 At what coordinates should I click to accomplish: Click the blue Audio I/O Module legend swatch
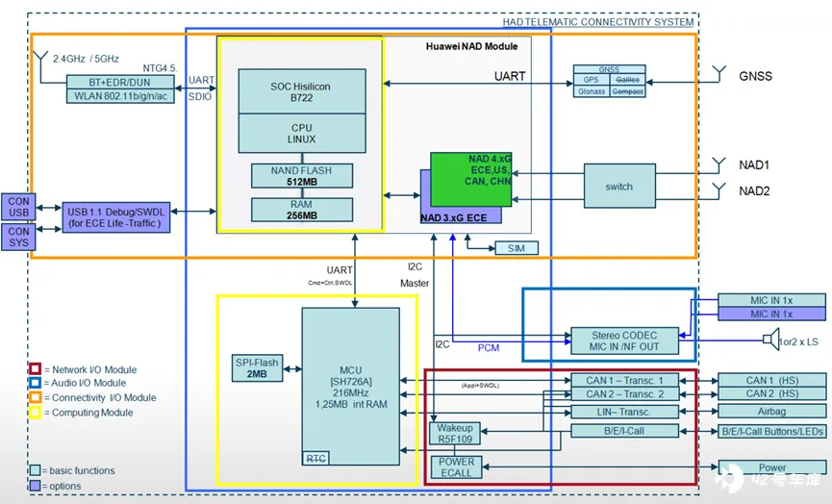pyautogui.click(x=35, y=383)
